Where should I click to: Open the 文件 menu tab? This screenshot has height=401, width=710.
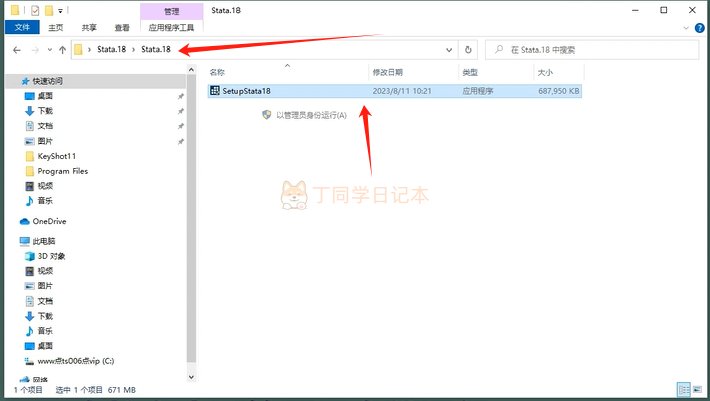click(22, 28)
